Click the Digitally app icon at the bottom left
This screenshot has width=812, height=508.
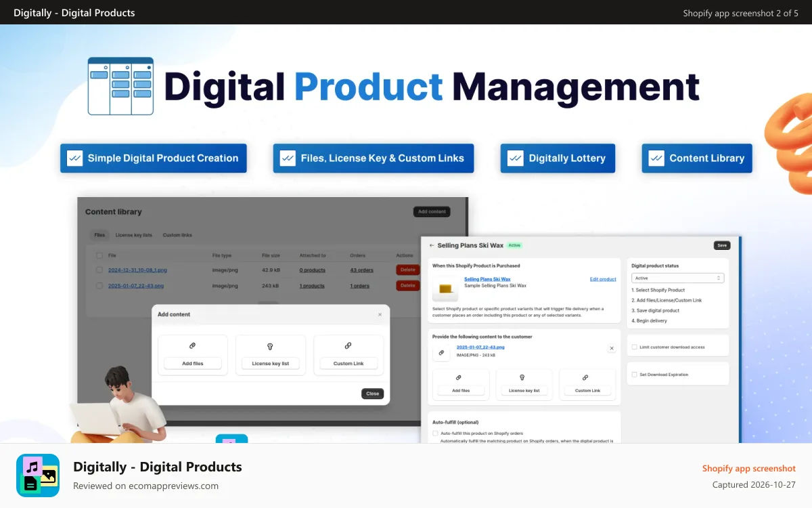[x=38, y=475]
